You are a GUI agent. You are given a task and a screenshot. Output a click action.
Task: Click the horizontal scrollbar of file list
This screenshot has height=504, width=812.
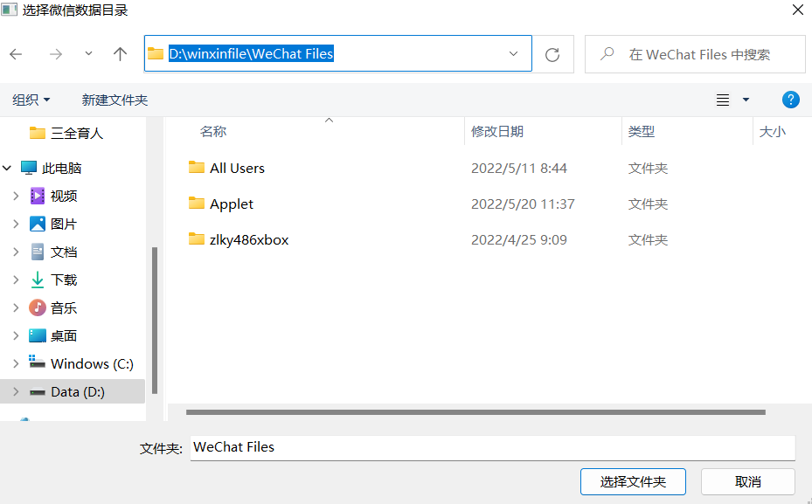(475, 412)
